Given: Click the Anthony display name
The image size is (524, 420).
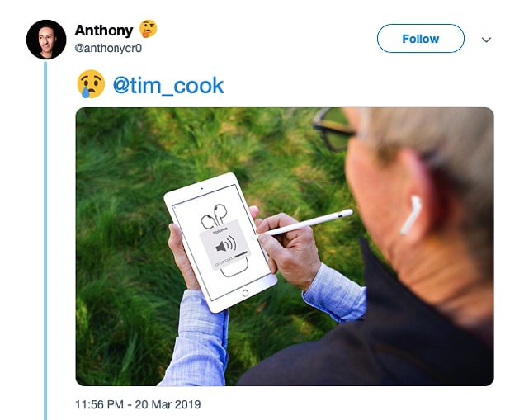Looking at the screenshot, I should point(104,31).
